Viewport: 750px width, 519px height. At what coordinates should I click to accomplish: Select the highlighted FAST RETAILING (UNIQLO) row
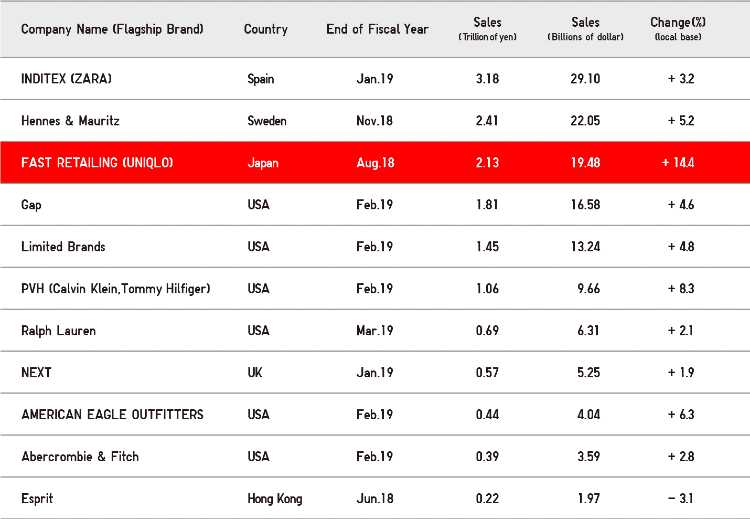[x=375, y=163]
